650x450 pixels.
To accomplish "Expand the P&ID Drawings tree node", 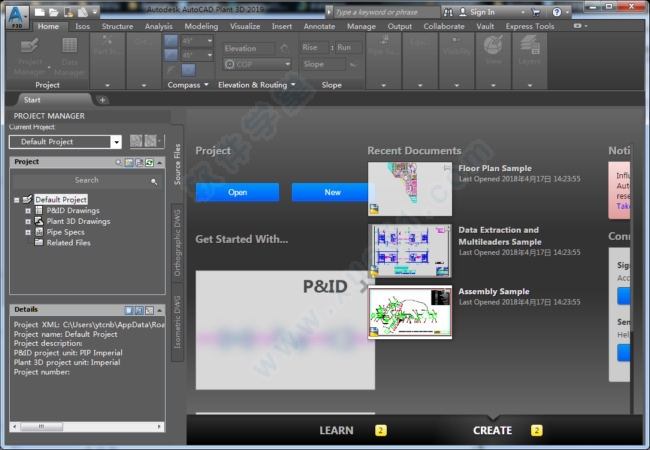I will click(28, 210).
